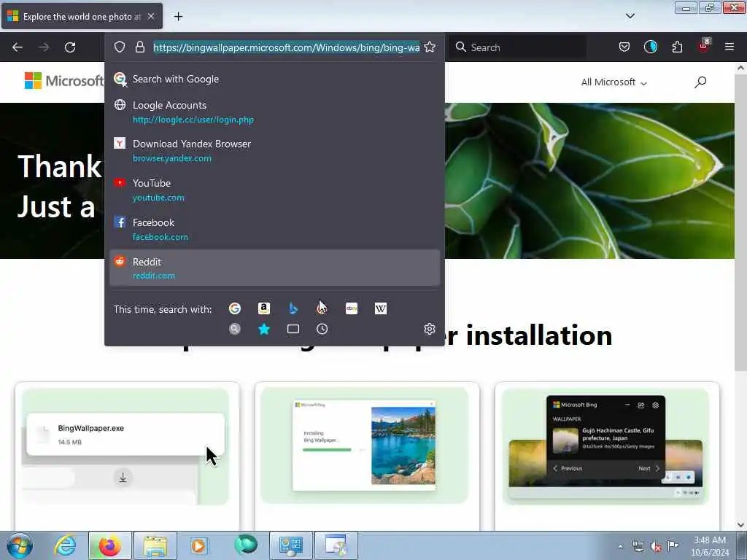The height and width of the screenshot is (560, 747).
Task: Open Windows Media Player taskbar icon
Action: pyautogui.click(x=199, y=545)
